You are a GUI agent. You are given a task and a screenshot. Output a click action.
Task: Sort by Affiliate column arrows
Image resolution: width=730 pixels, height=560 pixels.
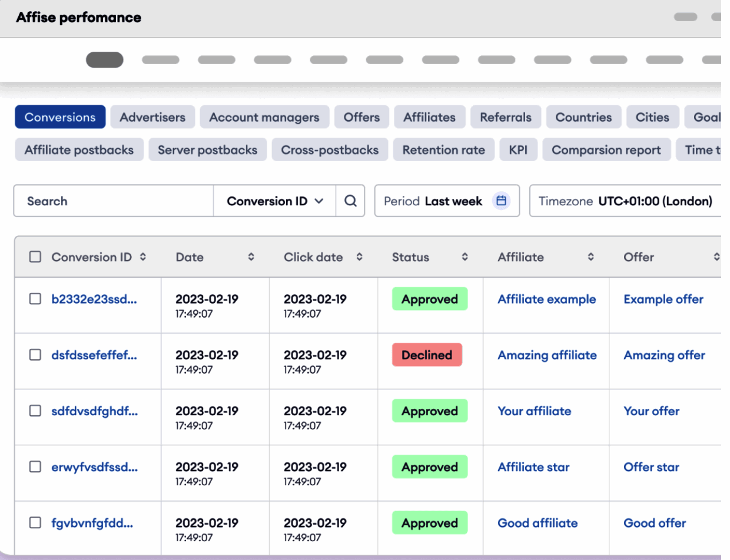click(x=591, y=257)
